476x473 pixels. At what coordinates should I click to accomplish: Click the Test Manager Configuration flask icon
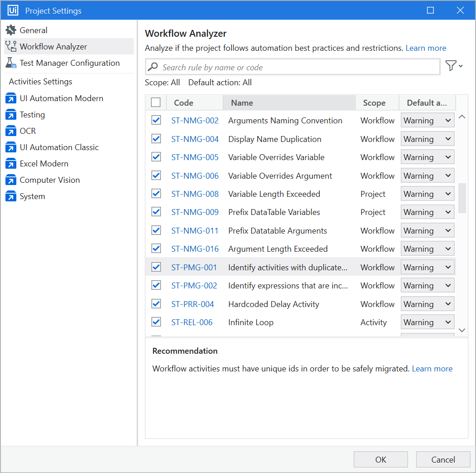pyautogui.click(x=11, y=63)
